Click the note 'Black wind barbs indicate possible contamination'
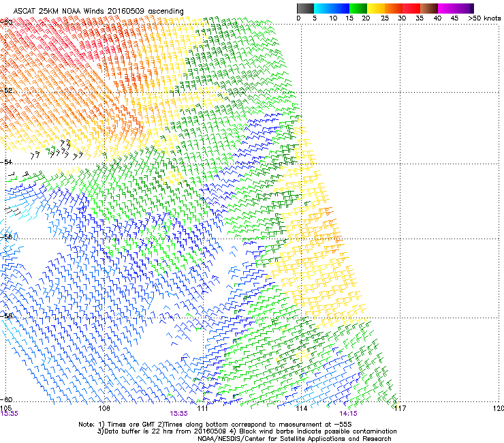 coord(318,431)
